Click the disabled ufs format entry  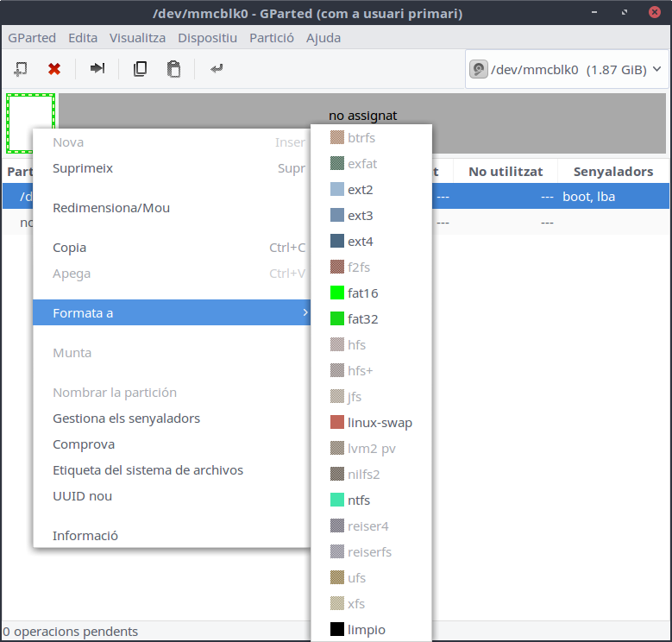(371, 578)
